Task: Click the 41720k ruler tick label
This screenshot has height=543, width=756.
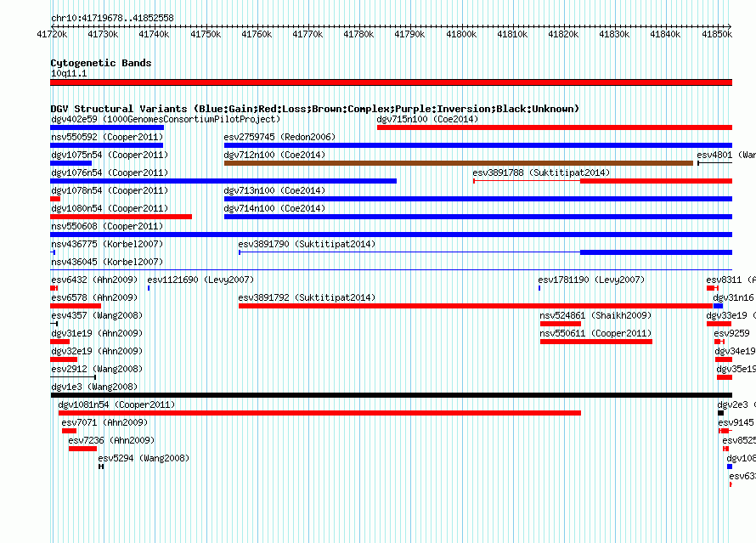Action: pos(52,34)
